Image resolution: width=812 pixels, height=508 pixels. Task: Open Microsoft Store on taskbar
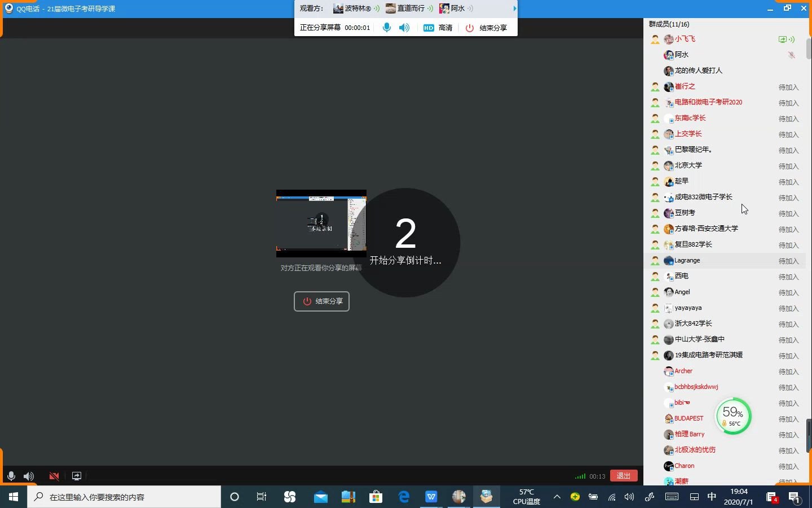click(376, 497)
